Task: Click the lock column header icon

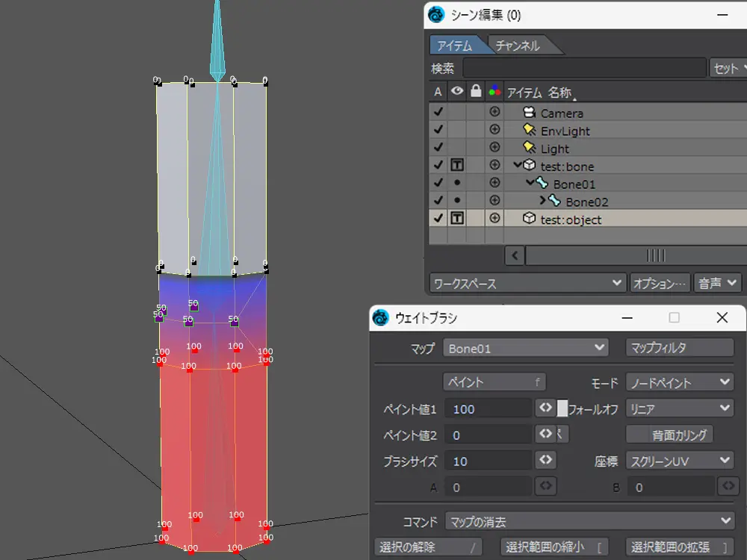Action: point(475,92)
